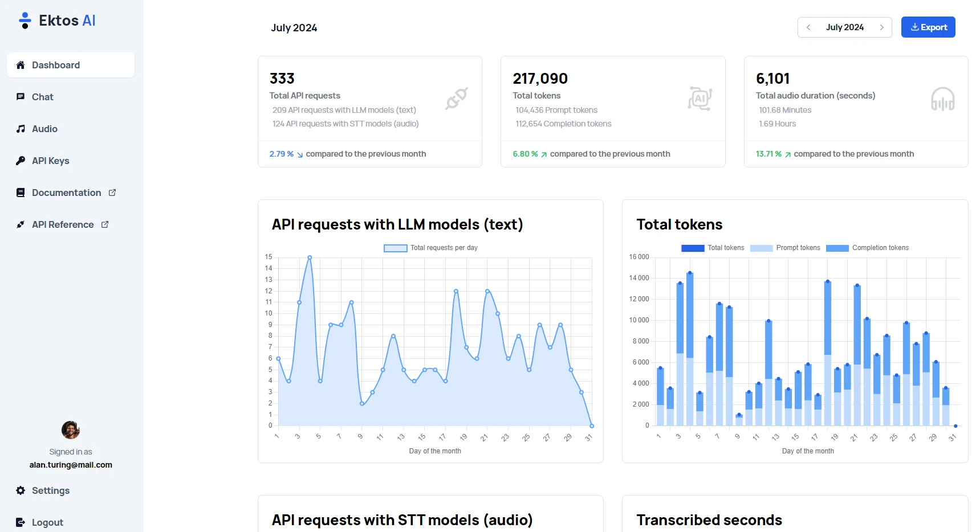Viewport: 980px width, 532px height.
Task: Toggle the Completion tokens legend swatch
Action: tap(837, 248)
